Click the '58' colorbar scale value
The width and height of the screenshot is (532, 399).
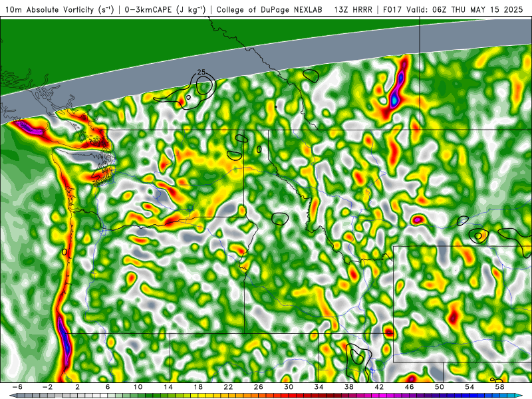[x=499, y=387]
